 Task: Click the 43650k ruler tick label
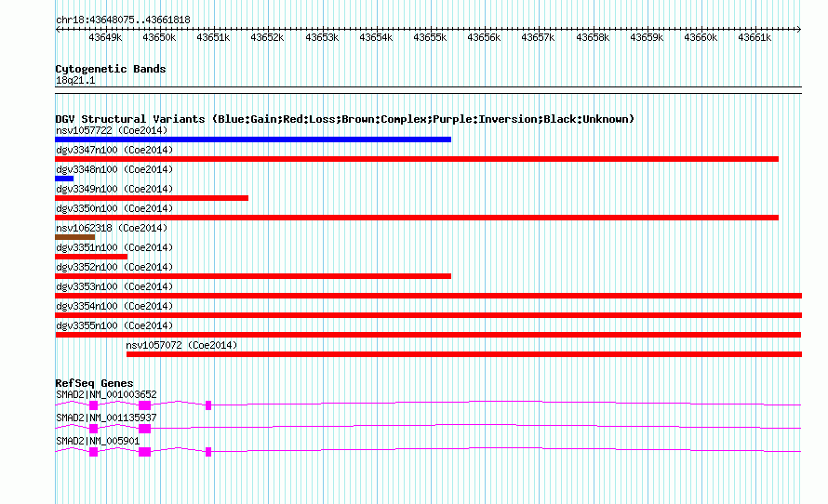click(159, 37)
